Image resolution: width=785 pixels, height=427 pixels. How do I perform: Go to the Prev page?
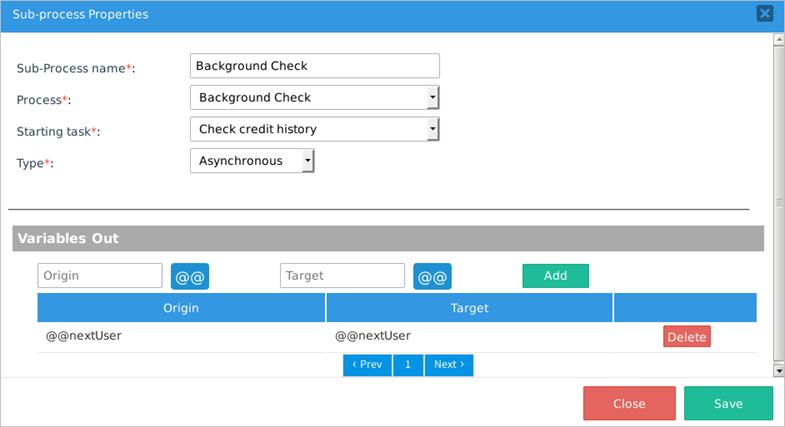[367, 365]
